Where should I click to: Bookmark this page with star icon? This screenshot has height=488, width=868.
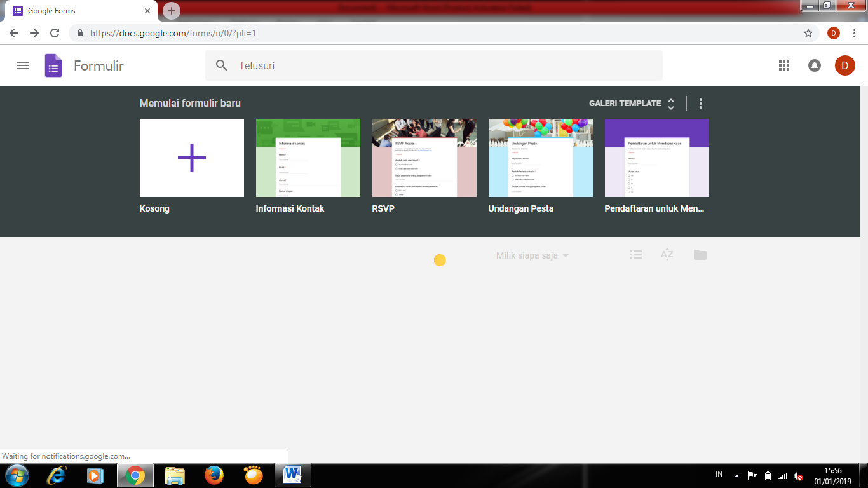pos(808,33)
